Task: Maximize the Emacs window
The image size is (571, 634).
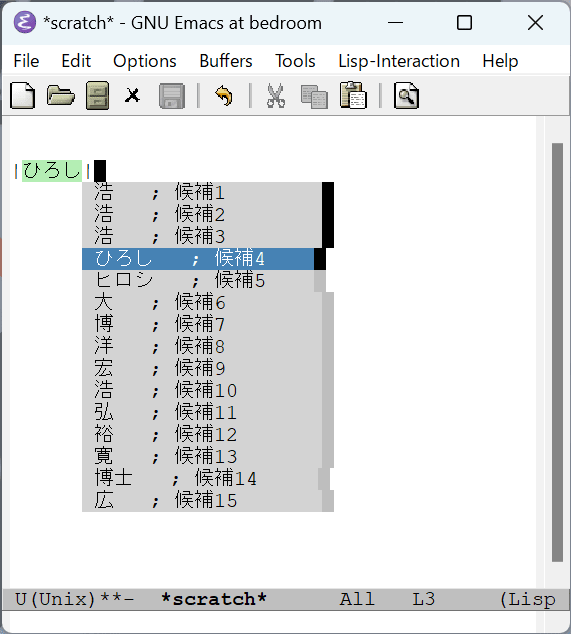Action: click(464, 23)
